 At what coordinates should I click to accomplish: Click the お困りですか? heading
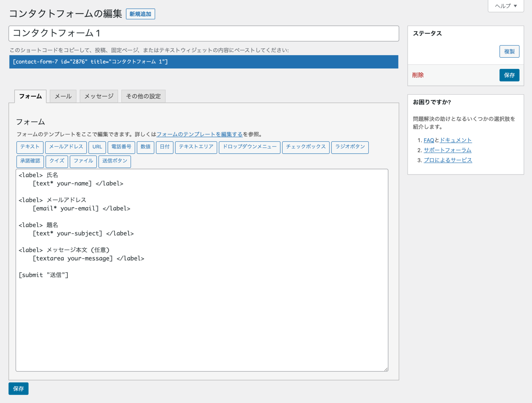(432, 102)
